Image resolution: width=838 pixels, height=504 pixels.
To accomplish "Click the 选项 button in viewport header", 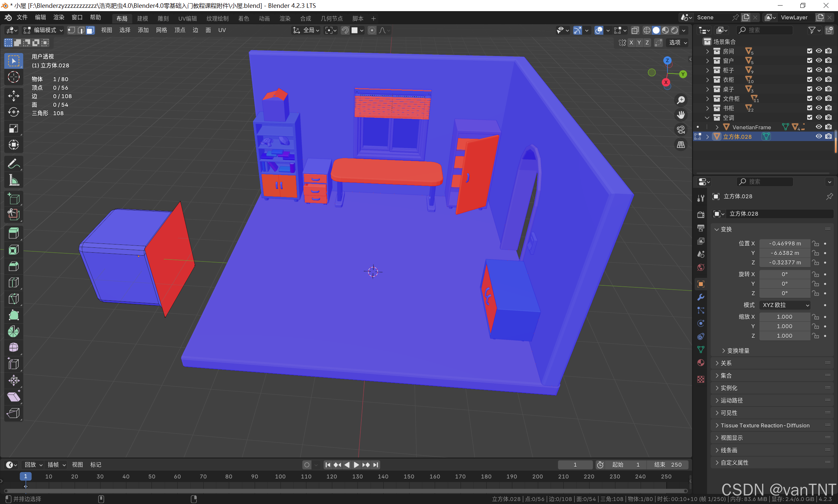I will click(678, 43).
